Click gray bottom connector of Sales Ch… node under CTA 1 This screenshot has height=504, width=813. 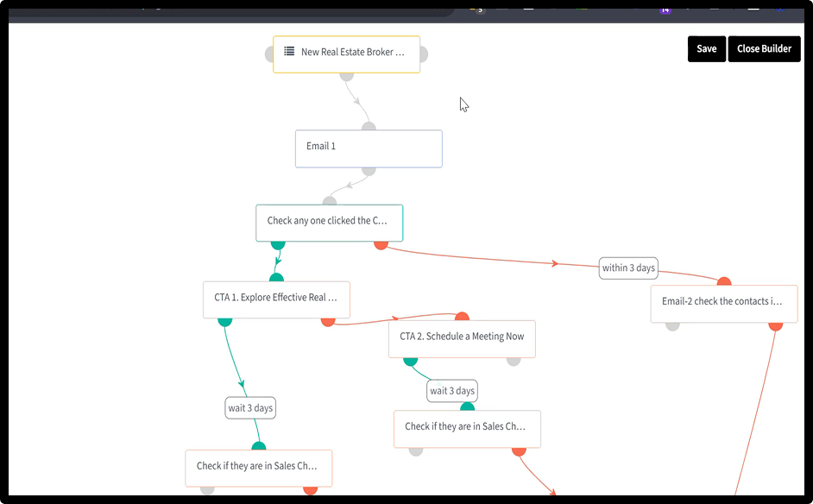click(207, 490)
